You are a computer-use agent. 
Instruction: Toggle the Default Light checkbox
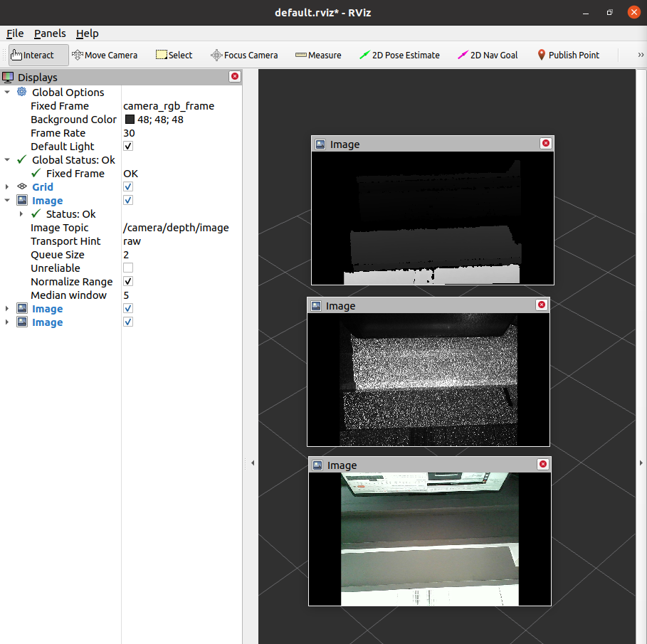[x=128, y=146]
